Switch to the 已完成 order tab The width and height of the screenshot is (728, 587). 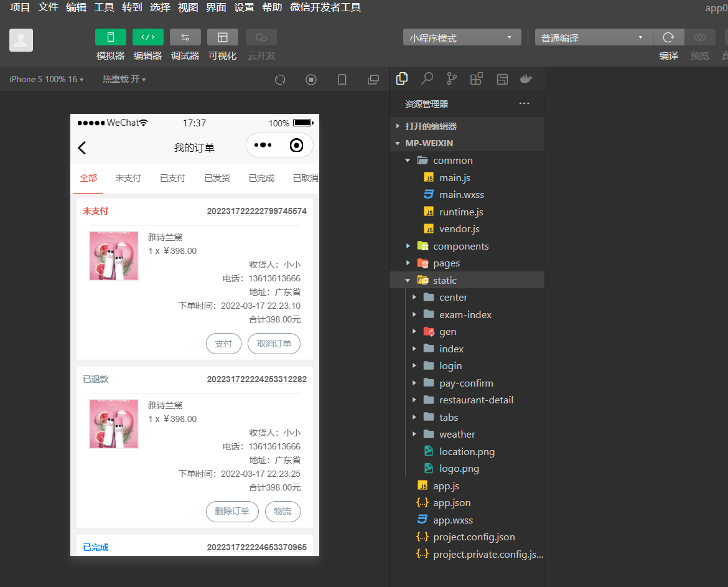tap(261, 178)
